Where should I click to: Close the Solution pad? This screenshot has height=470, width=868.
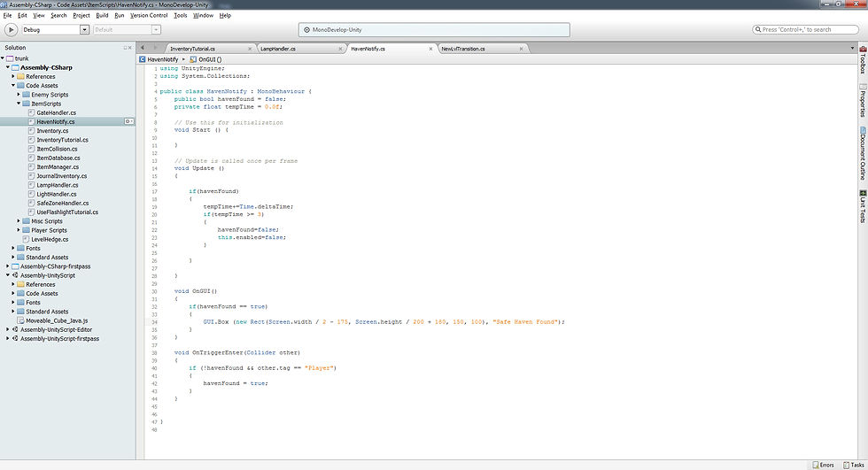[x=130, y=48]
